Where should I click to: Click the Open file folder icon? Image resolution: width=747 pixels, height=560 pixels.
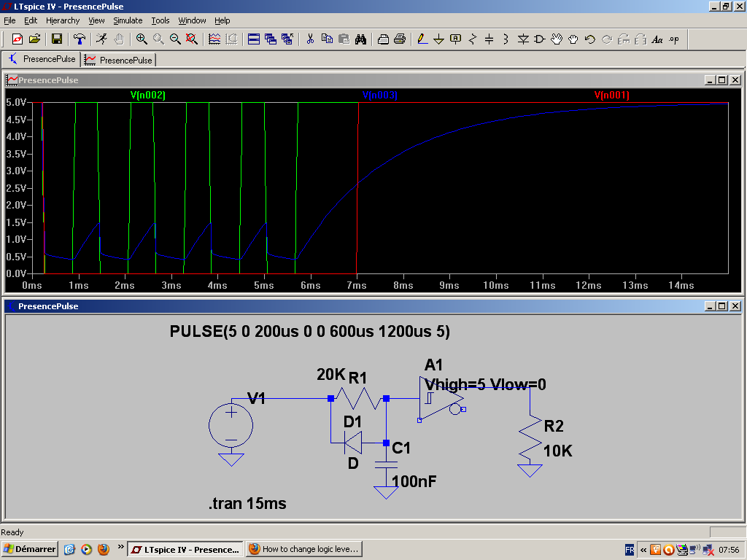pyautogui.click(x=34, y=39)
